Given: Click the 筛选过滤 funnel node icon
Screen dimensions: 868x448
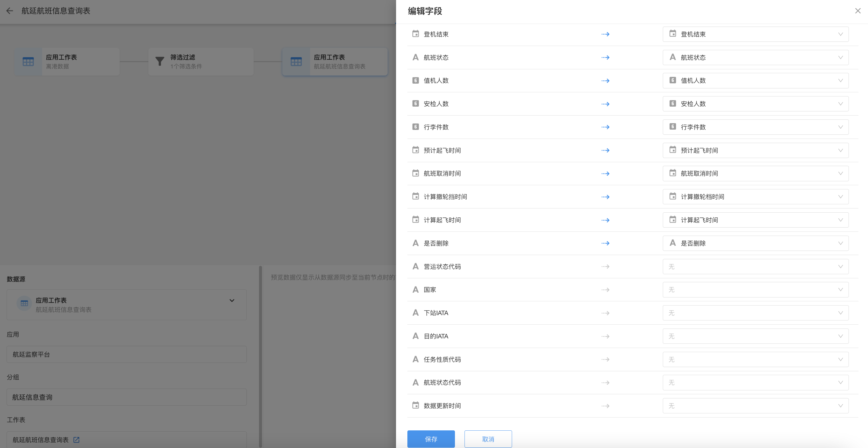Looking at the screenshot, I should 160,61.
